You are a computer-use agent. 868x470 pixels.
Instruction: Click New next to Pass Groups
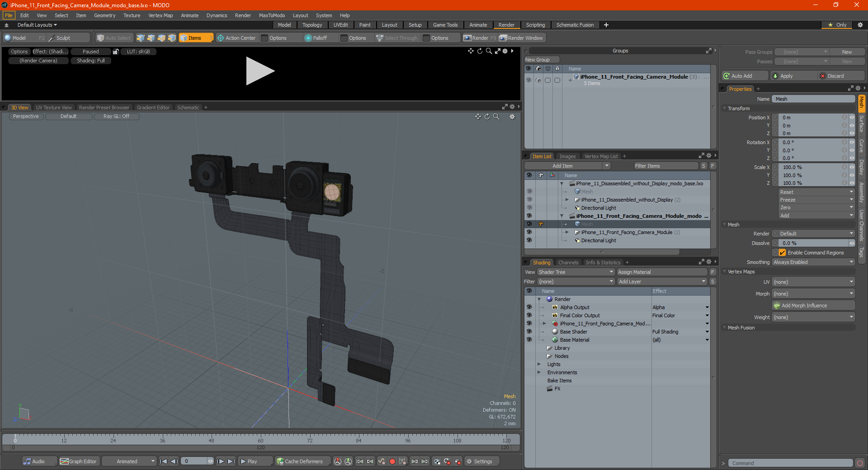[x=847, y=52]
